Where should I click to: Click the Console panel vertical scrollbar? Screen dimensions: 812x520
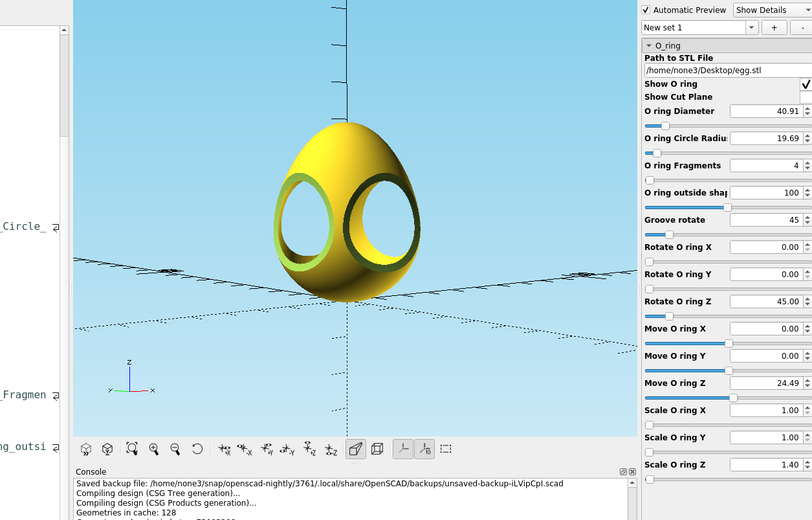(x=632, y=499)
